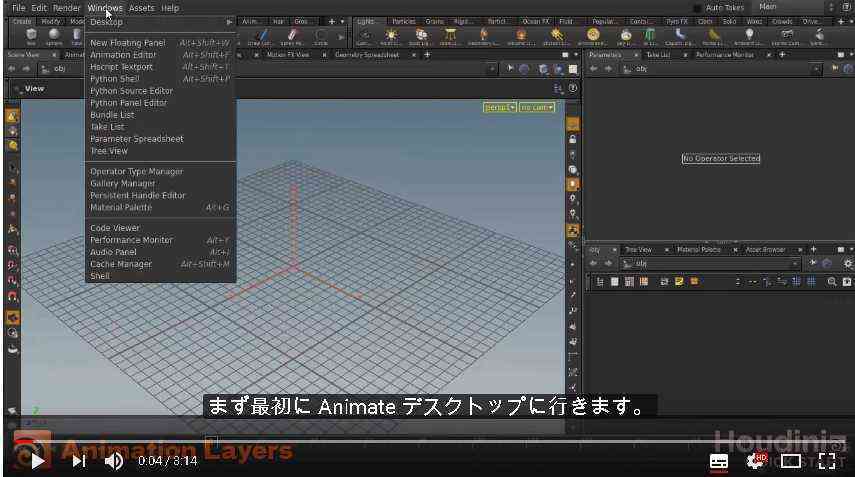Select the Pyro FX shelf tab
855x477 pixels.
point(677,21)
